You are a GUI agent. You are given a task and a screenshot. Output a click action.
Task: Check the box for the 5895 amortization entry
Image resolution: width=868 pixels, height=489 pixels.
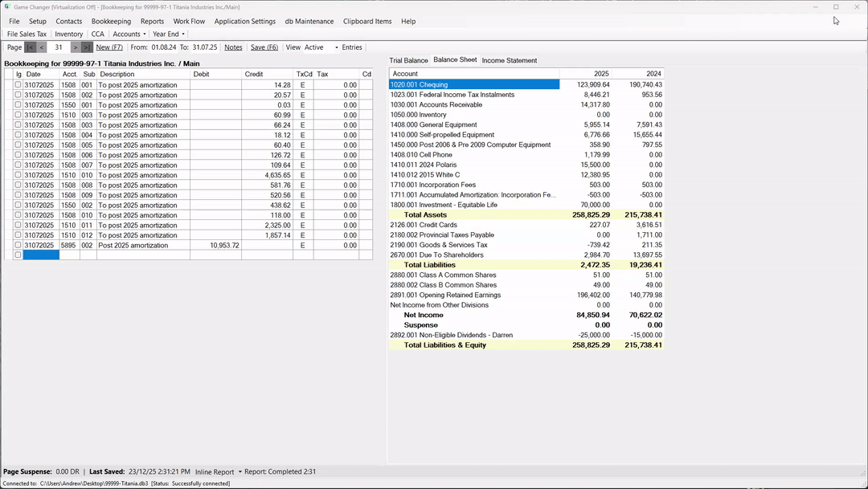click(x=18, y=245)
